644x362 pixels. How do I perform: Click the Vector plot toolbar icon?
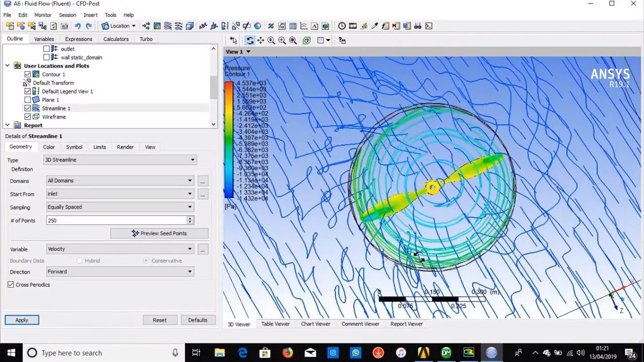146,26
